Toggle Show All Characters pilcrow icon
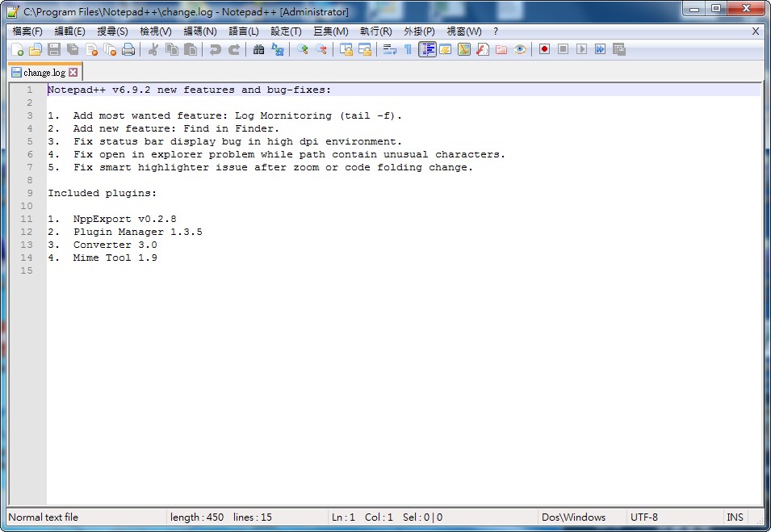Image resolution: width=771 pixels, height=532 pixels. click(408, 49)
